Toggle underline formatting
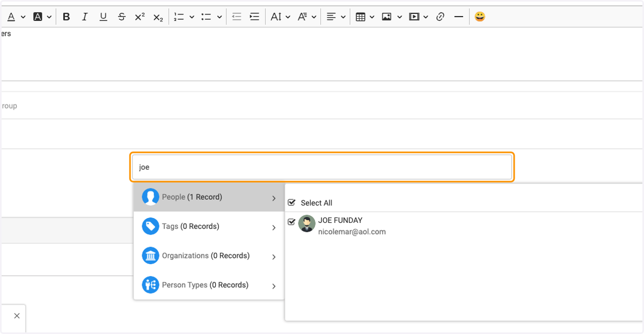 click(x=103, y=17)
